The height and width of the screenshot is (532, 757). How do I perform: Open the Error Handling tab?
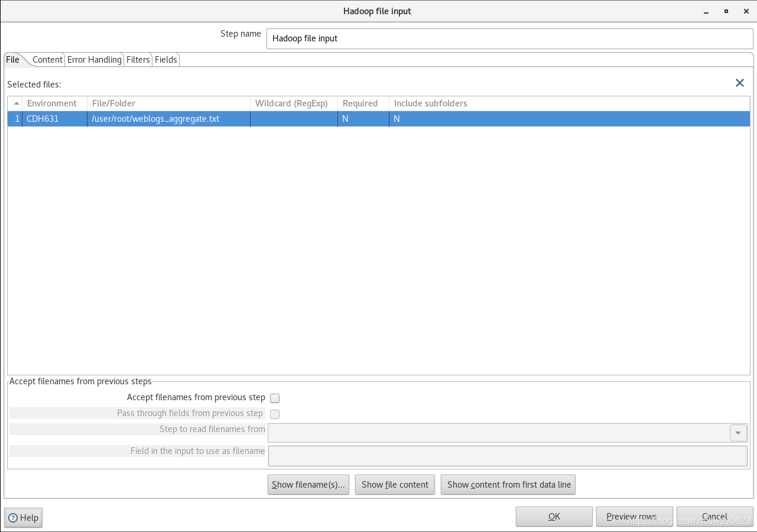click(x=95, y=60)
